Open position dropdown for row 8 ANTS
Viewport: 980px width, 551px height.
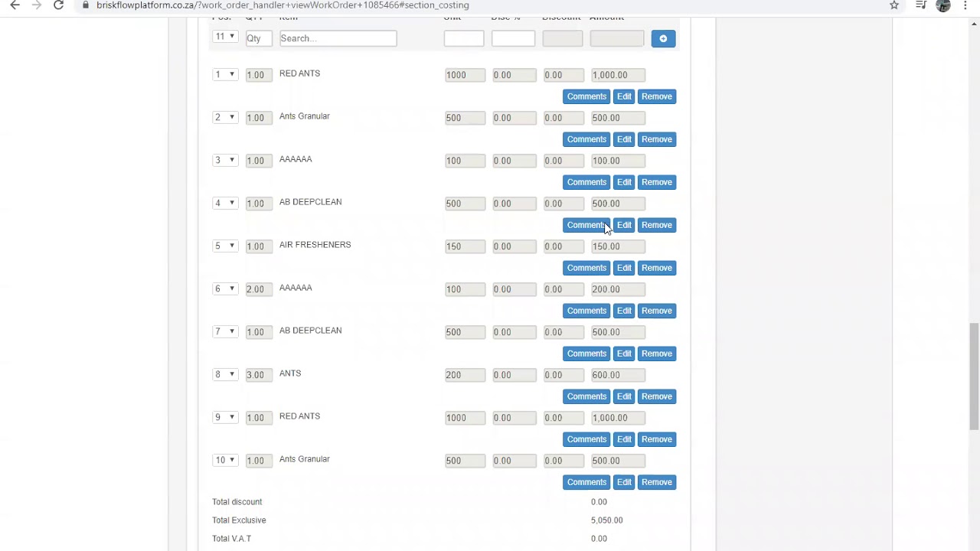coord(225,374)
